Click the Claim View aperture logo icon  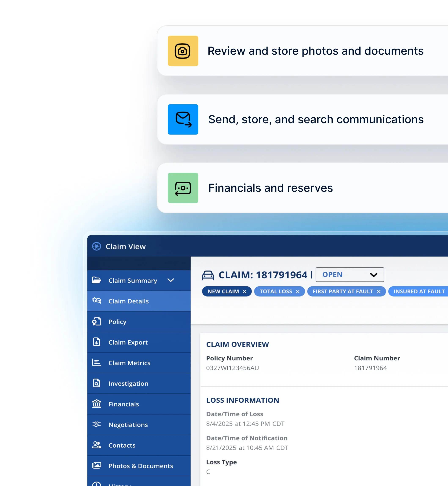tap(96, 246)
